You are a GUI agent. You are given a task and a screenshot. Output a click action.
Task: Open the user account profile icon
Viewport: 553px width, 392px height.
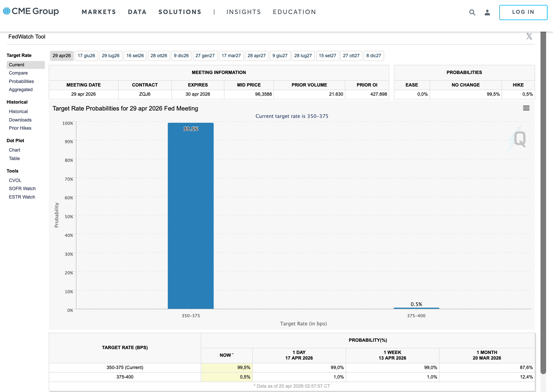(x=487, y=12)
